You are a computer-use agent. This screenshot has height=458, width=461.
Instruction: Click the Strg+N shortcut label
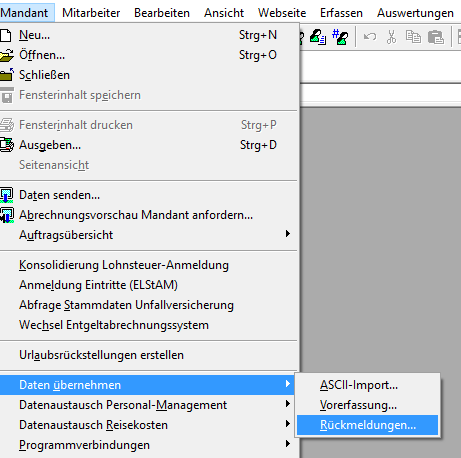[x=258, y=35]
